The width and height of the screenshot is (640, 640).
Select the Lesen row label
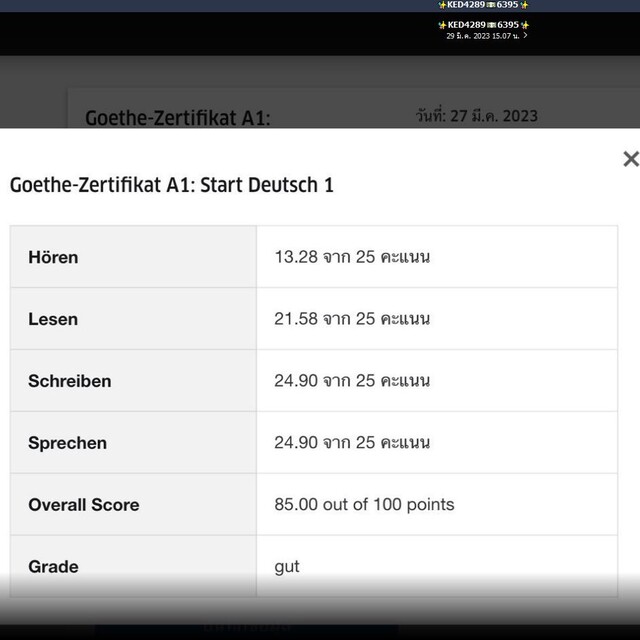(53, 319)
